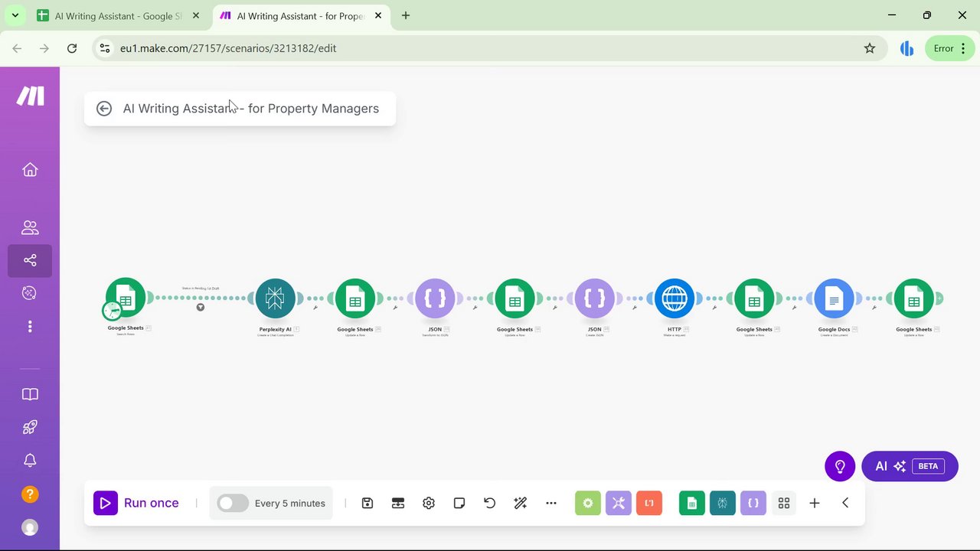Screen dimensions: 980x551
Task: Click the Make logo in sidebar
Action: point(31,96)
